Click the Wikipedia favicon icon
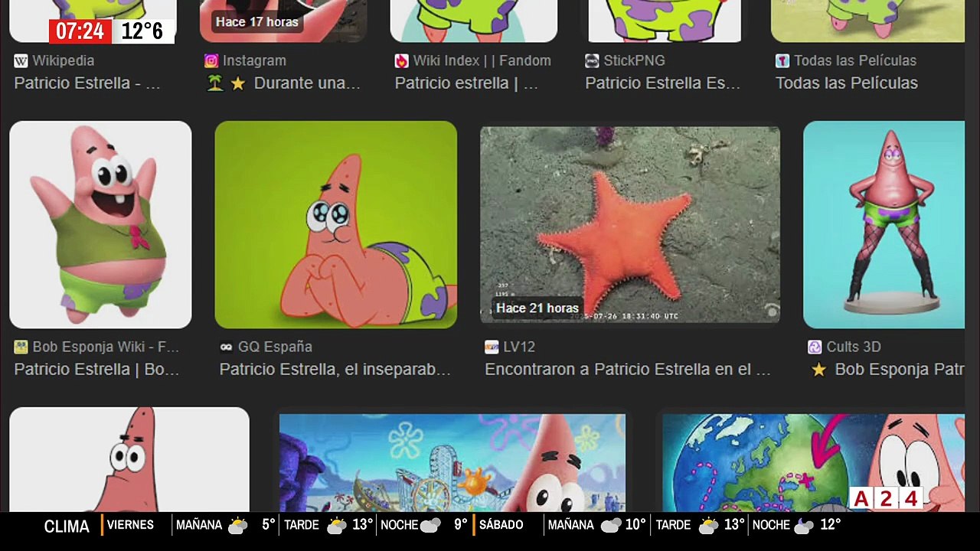 pyautogui.click(x=21, y=60)
